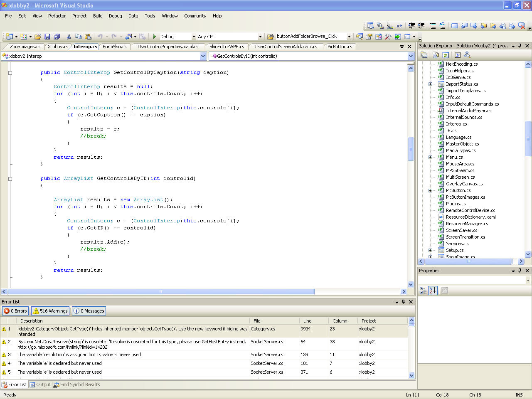
Task: Switch Properties to Alphabetical view
Action: pos(433,291)
